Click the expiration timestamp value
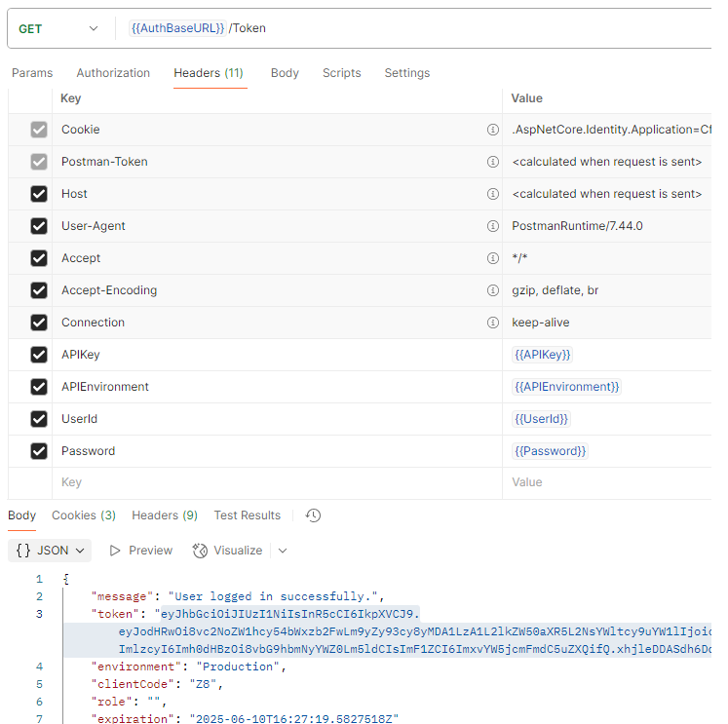The image size is (728, 724). point(294,718)
